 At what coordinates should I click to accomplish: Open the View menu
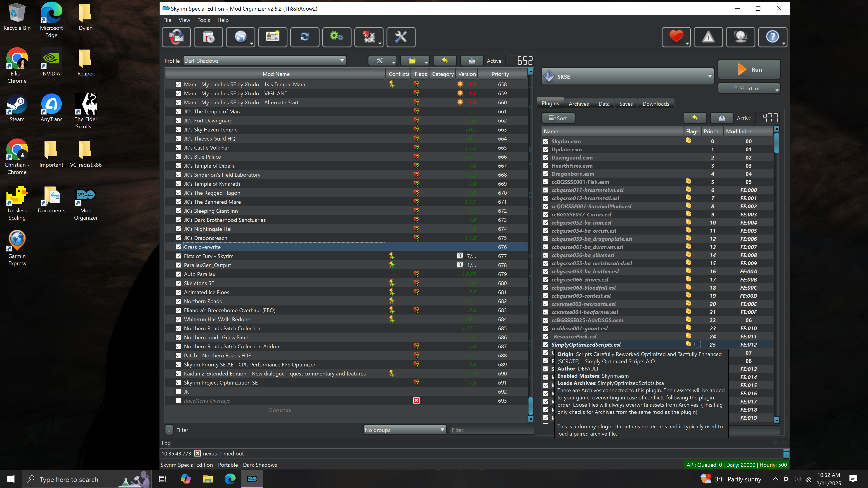point(184,20)
